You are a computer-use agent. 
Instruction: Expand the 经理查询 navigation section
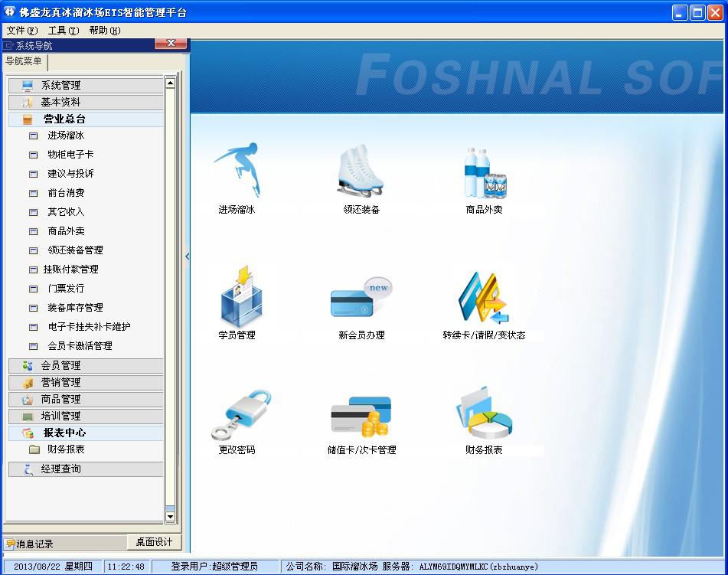[x=86, y=469]
